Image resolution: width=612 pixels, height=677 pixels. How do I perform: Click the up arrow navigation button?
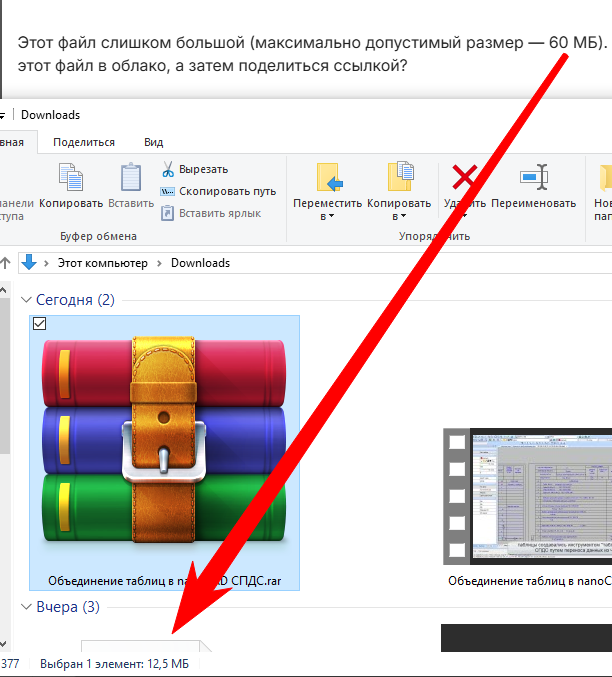tap(6, 263)
